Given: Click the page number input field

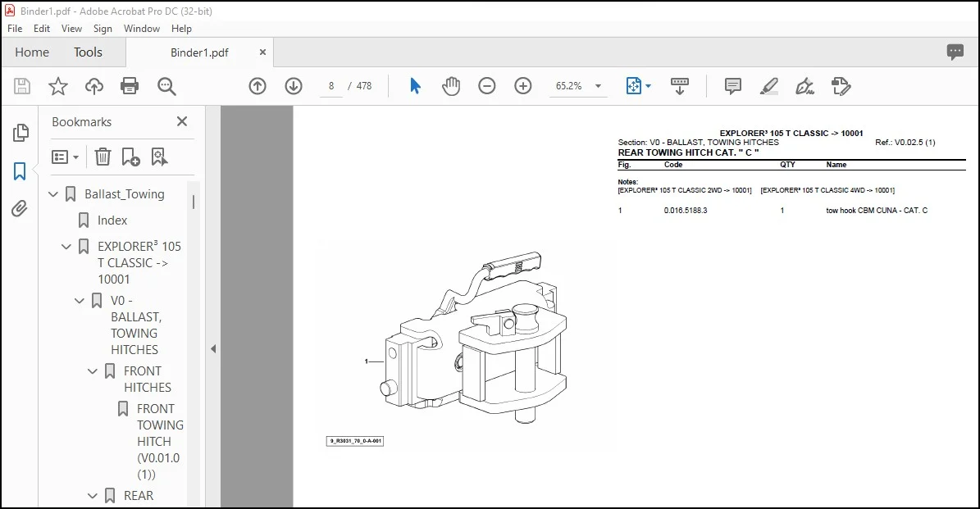Looking at the screenshot, I should (331, 86).
